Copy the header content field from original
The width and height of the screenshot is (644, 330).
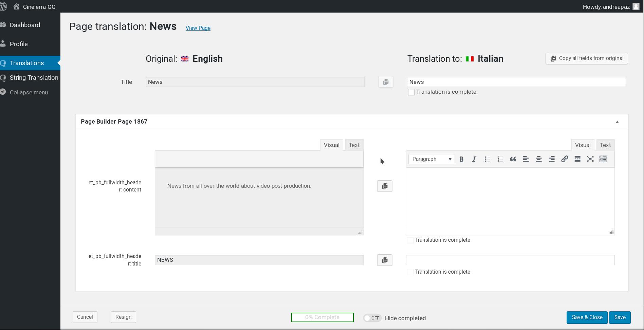click(x=385, y=186)
